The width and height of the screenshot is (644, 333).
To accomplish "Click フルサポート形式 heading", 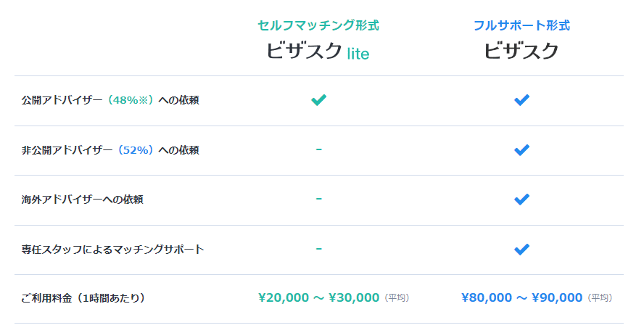I will click(521, 25).
